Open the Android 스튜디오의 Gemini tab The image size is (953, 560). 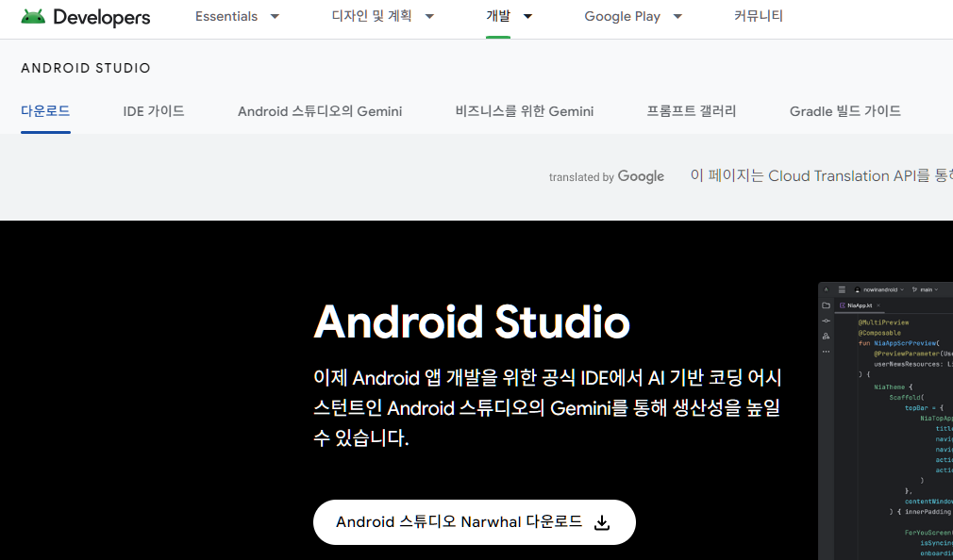point(320,111)
